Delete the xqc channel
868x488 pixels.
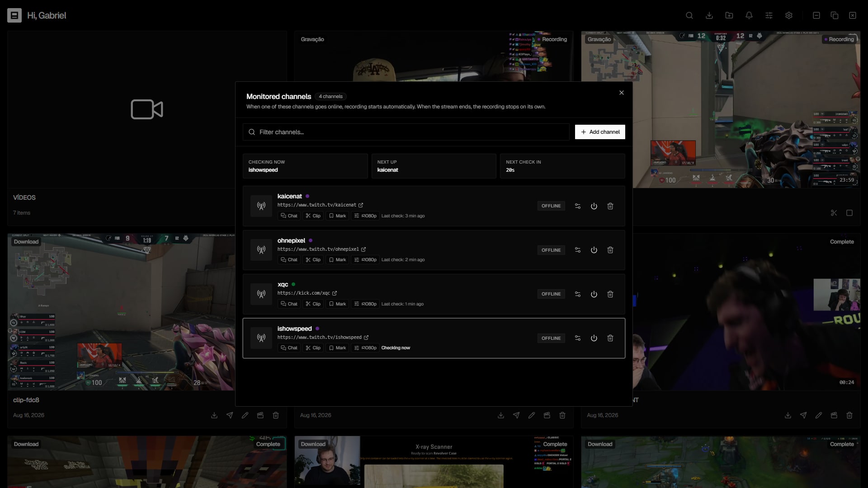coord(610,294)
